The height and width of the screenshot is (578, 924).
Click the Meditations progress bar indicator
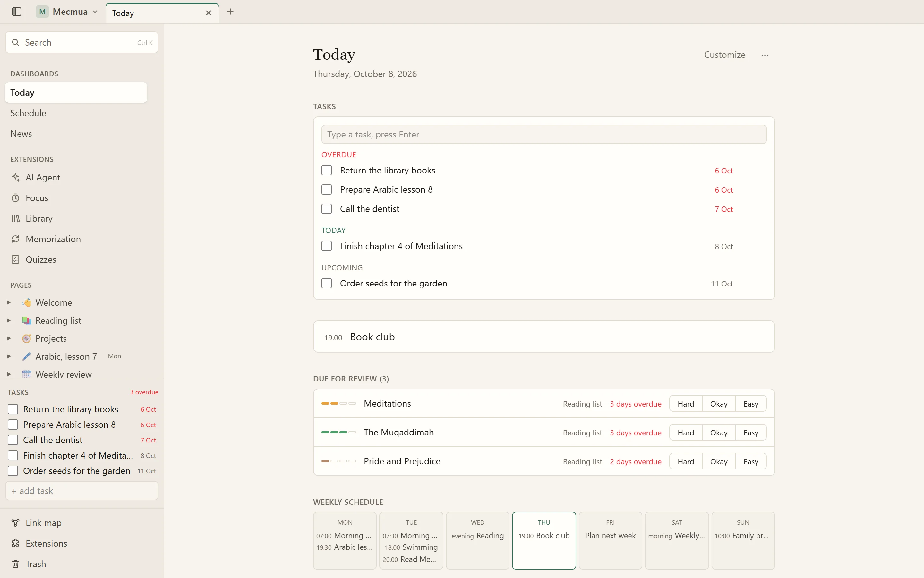coord(339,403)
